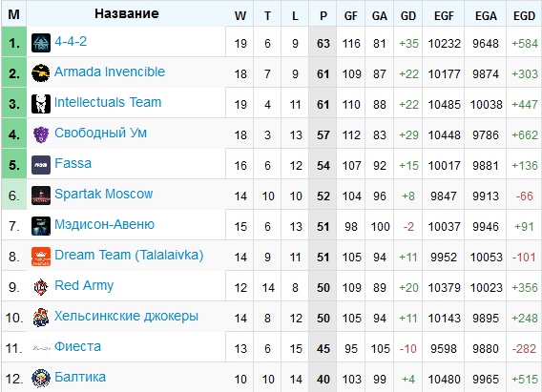Sort by the W wins column header

pos(240,15)
